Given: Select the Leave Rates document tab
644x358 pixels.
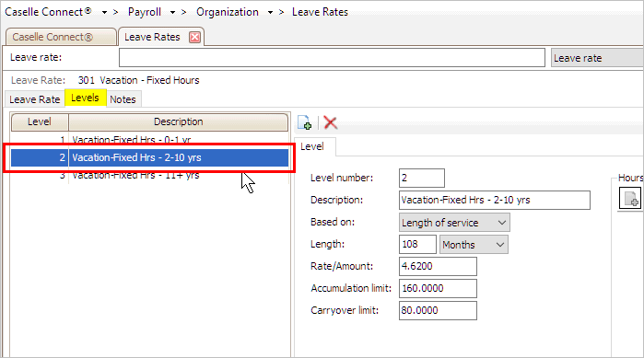Looking at the screenshot, I should [152, 37].
